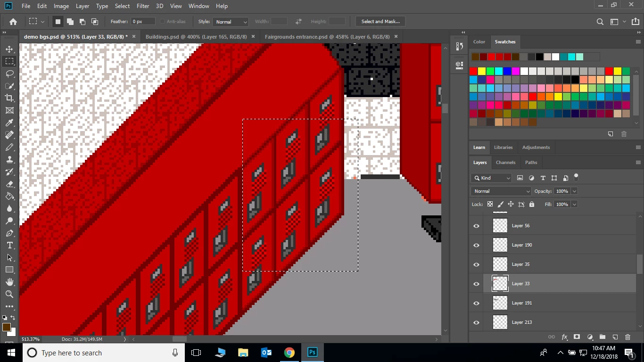Viewport: 644px width, 362px height.
Task: Hide Layer 213 using its eye icon
Action: (x=476, y=322)
